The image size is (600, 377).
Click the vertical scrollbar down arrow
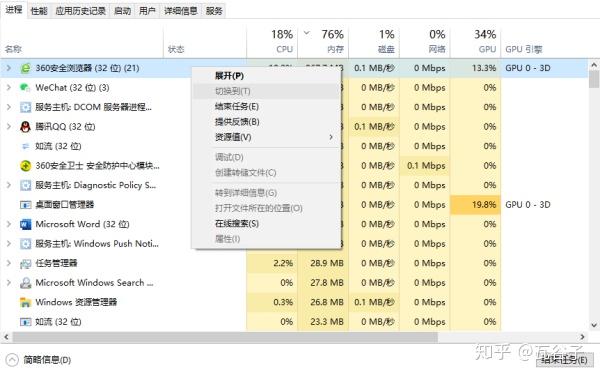[x=594, y=326]
